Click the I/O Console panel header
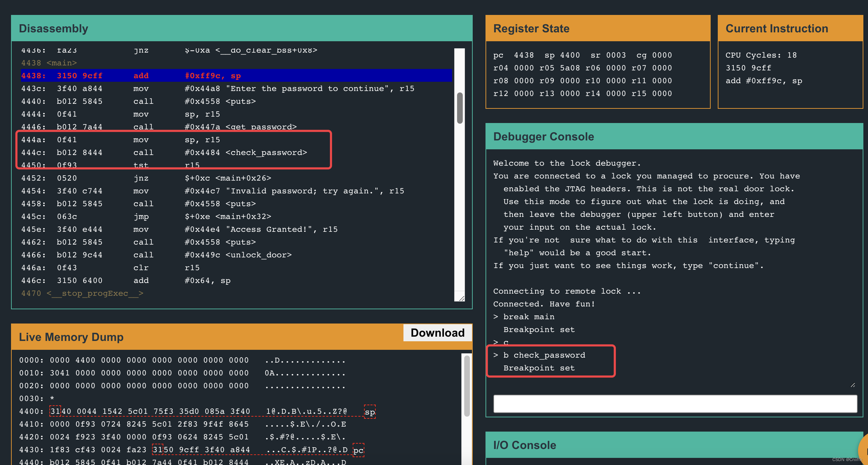 tap(674, 445)
